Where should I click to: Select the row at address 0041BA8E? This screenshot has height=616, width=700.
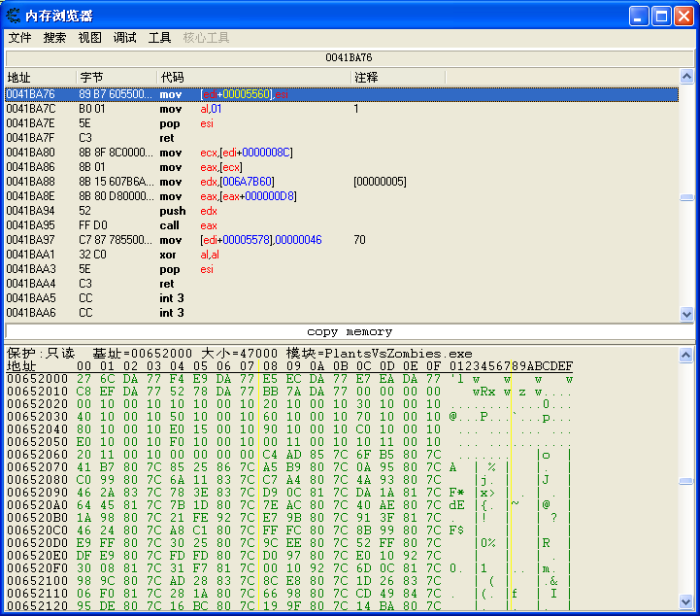[x=342, y=196]
